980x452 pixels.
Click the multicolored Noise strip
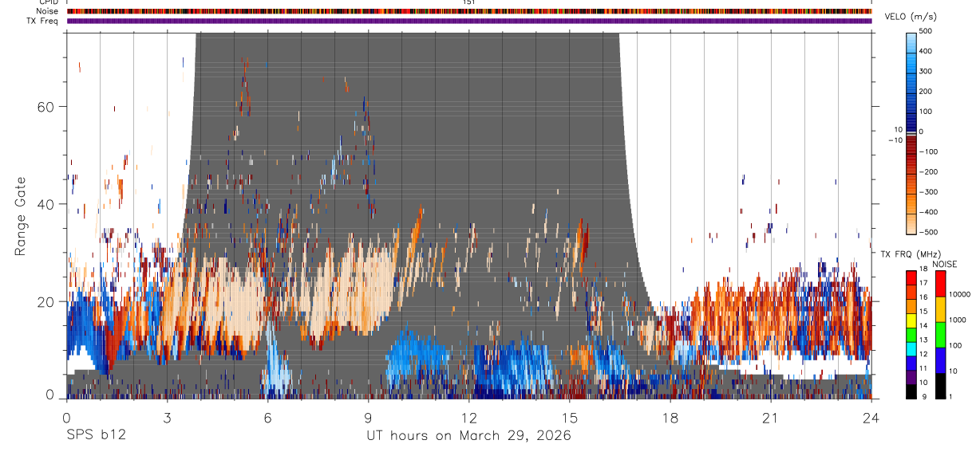click(468, 11)
